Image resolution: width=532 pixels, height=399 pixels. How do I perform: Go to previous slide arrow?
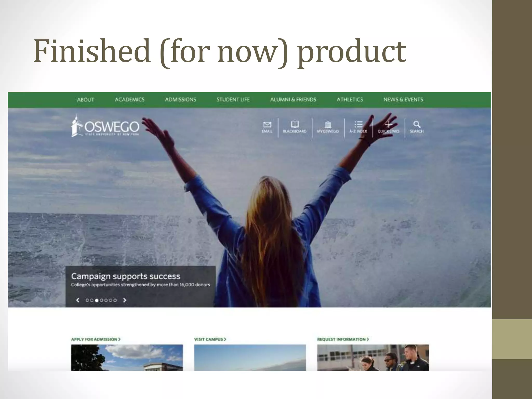(78, 300)
